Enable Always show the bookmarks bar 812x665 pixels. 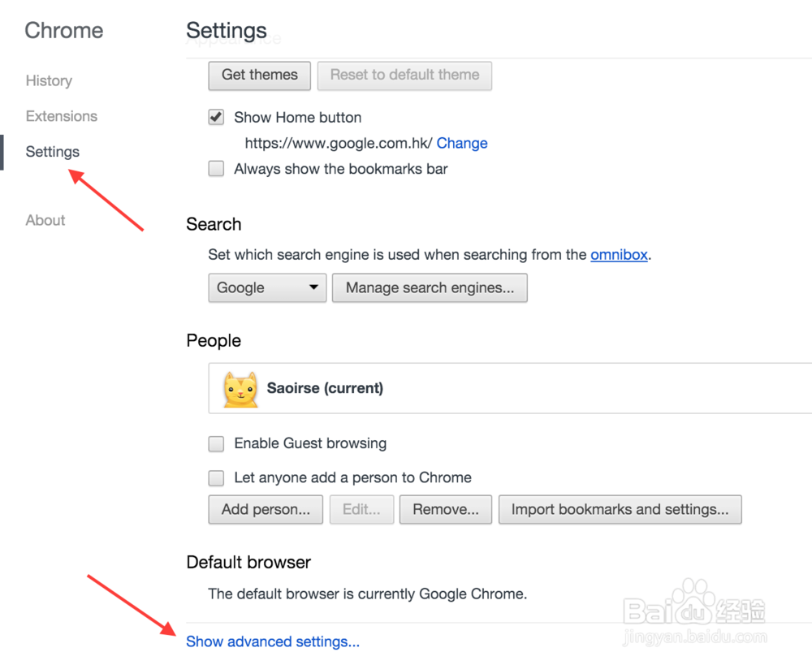pos(216,169)
